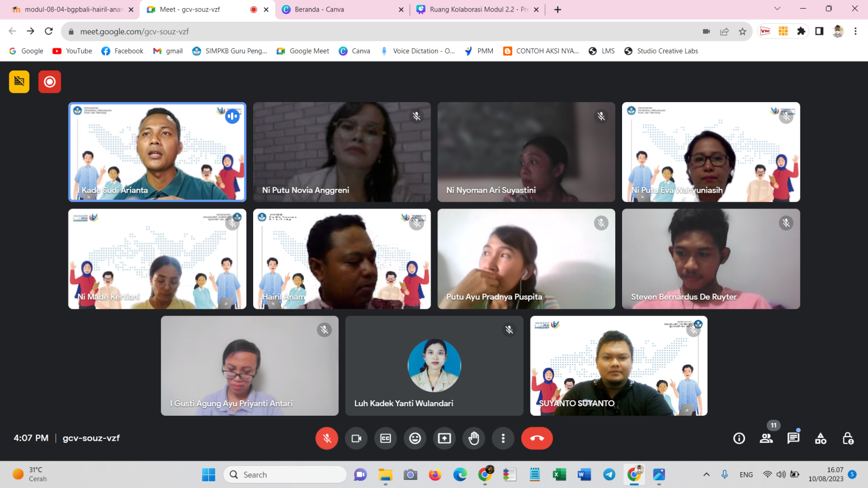This screenshot has width=868, height=488.
Task: Open host controls lock icon
Action: 848,438
